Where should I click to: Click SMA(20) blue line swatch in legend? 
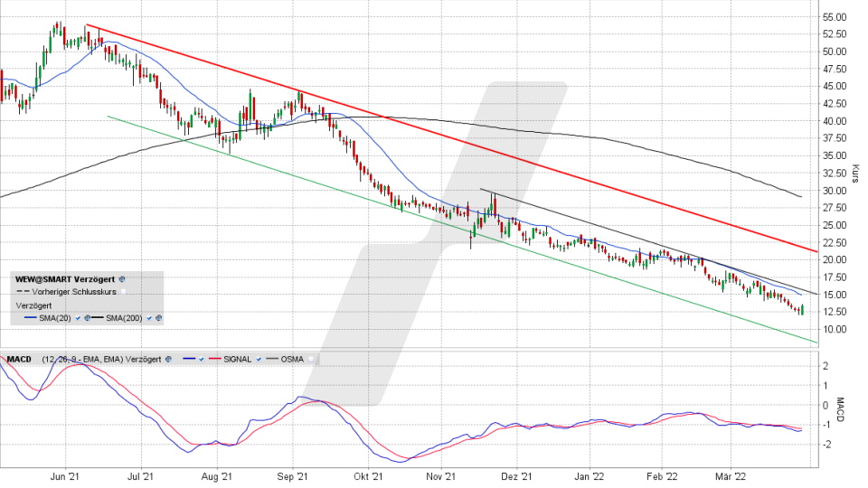pos(31,318)
